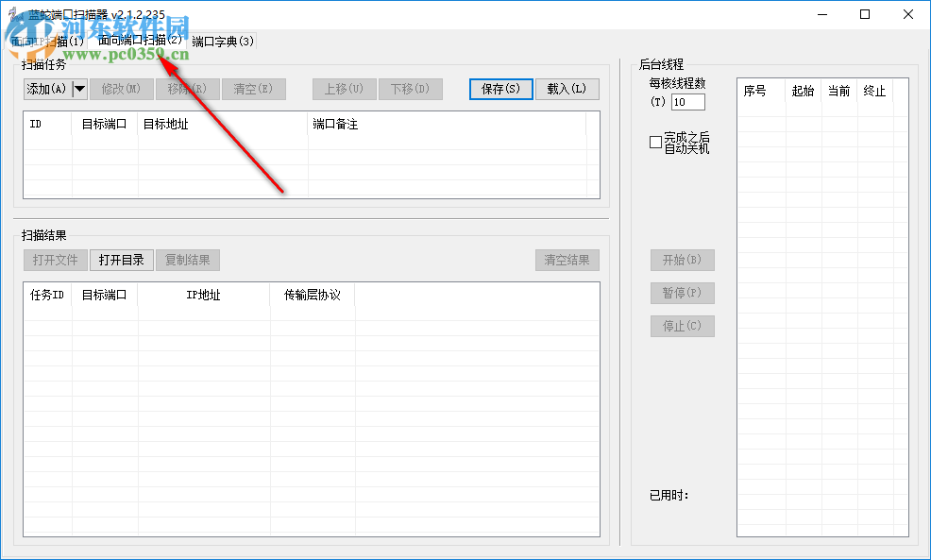Image resolution: width=931 pixels, height=560 pixels.
Task: Click the 端口备注 column header
Action: (x=447, y=124)
